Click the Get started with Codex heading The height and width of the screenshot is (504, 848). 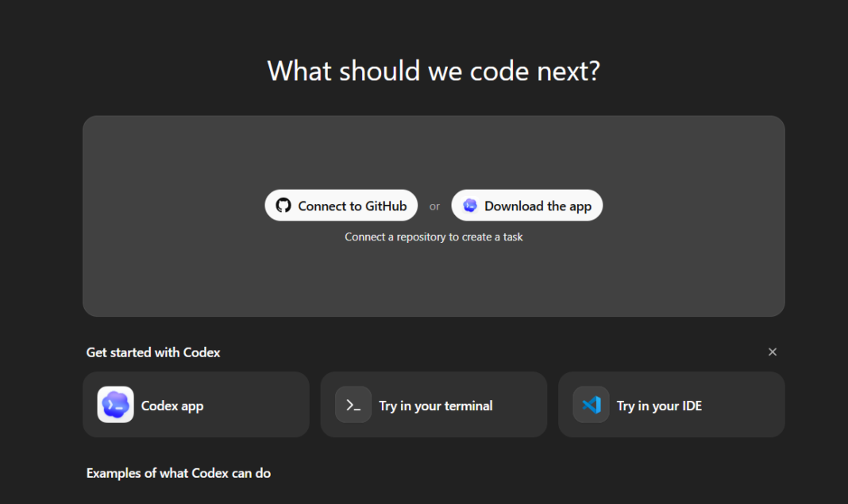click(153, 352)
